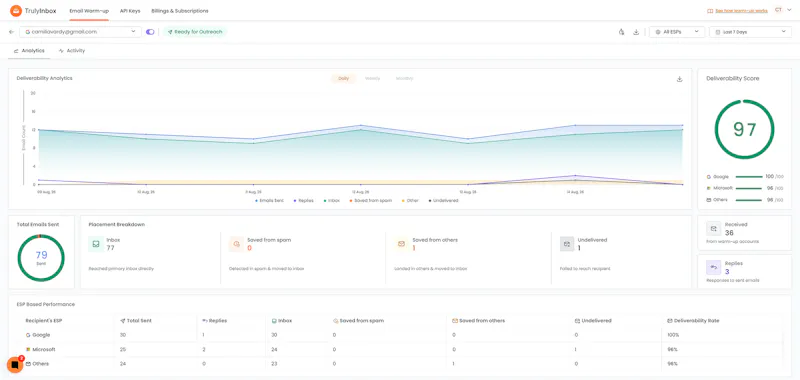Viewport: 800px width, 380px height.
Task: Click the Received envelope icon
Action: [714, 229]
